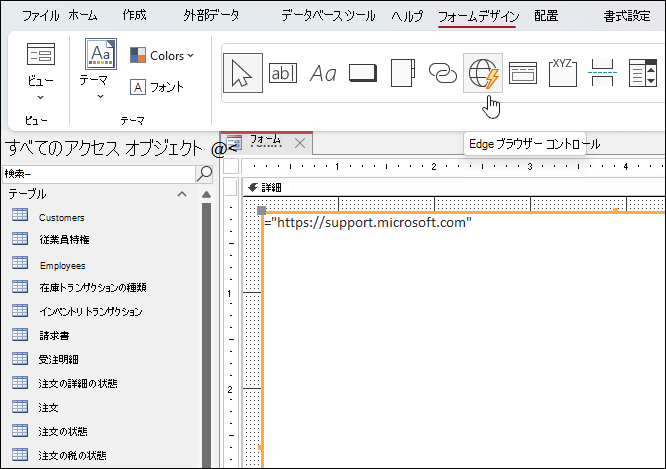Close the フォーム document tab

click(300, 143)
